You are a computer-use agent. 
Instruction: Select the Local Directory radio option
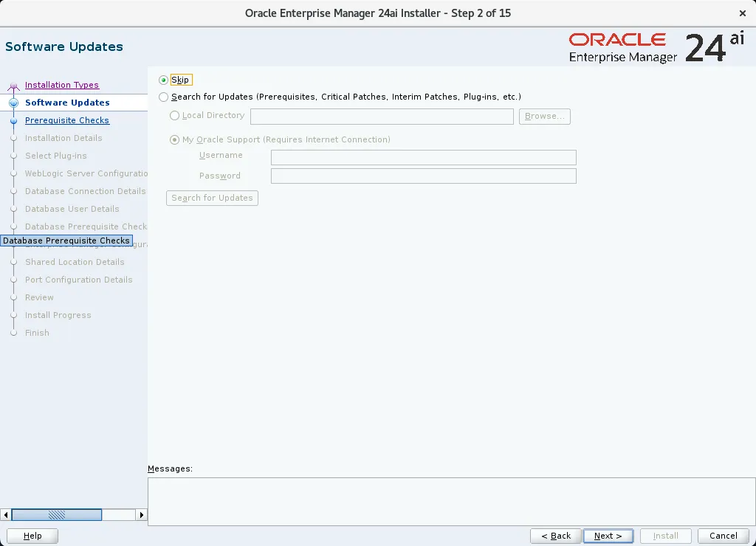(174, 116)
